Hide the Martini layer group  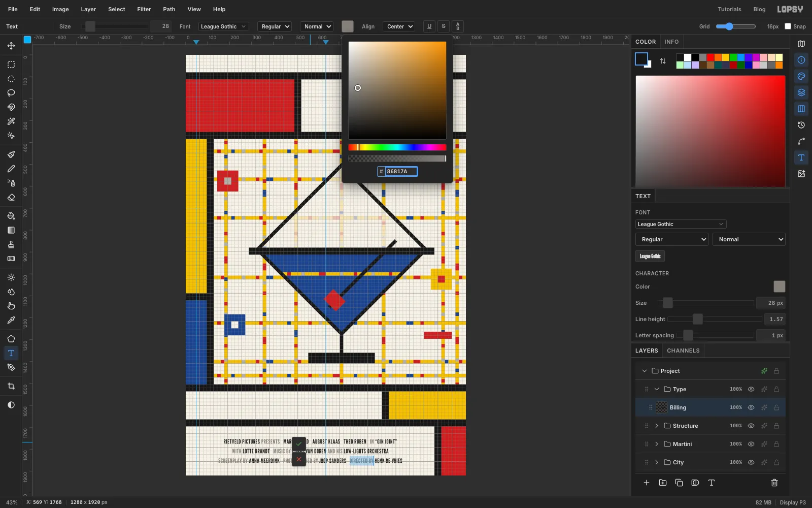[x=751, y=444]
